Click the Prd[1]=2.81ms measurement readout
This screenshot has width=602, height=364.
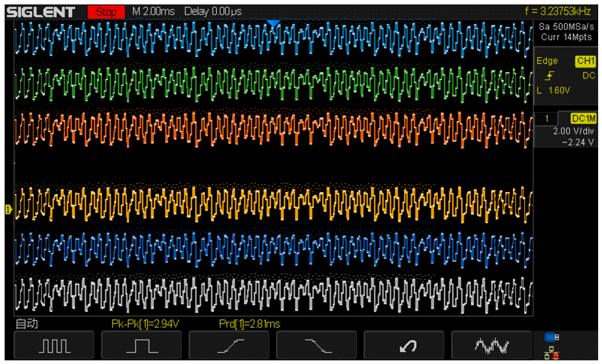(x=249, y=324)
